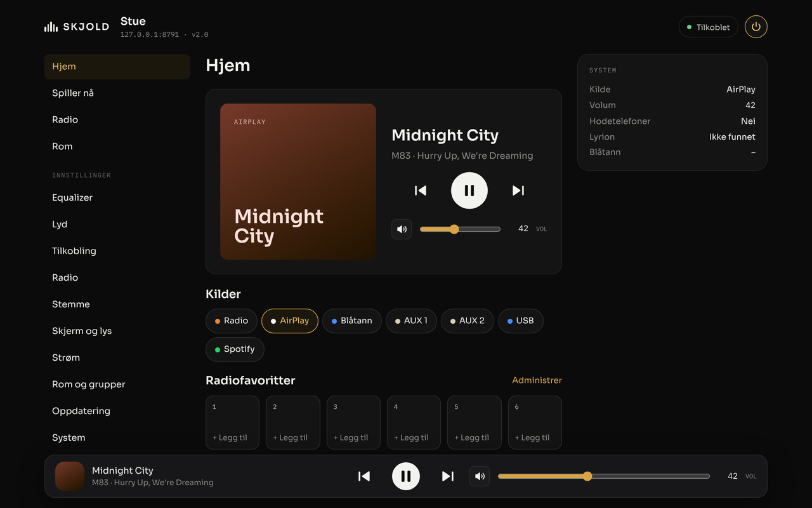Click previous track icon in bottom bar

pos(364,476)
